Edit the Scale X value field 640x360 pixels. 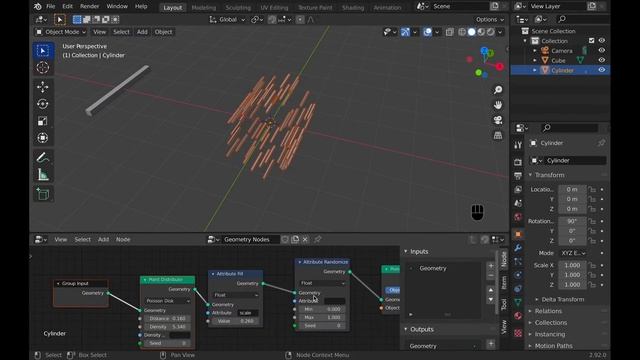572,265
